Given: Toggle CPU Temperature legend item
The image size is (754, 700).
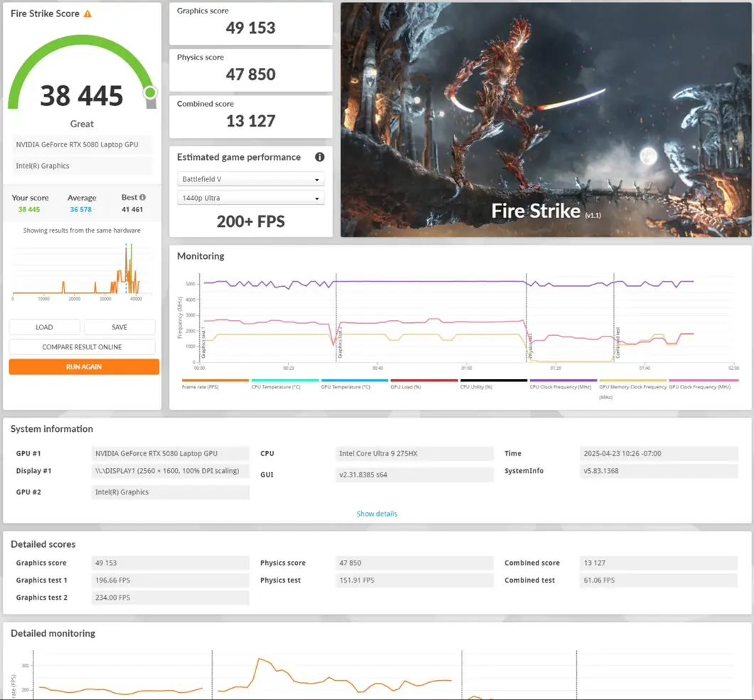Looking at the screenshot, I should (285, 384).
